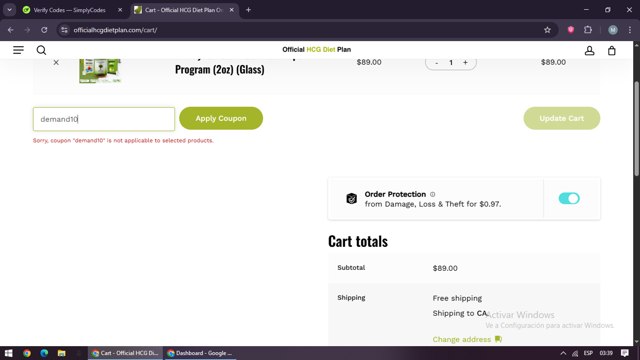Bookmark this page with the star

pos(547,30)
